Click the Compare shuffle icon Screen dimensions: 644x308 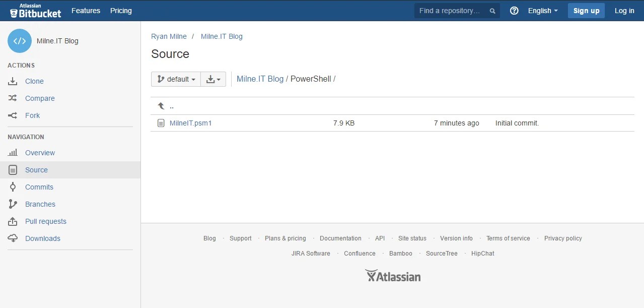[13, 98]
